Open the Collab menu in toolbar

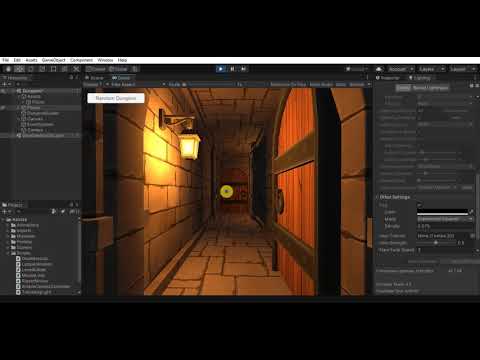click(357, 69)
